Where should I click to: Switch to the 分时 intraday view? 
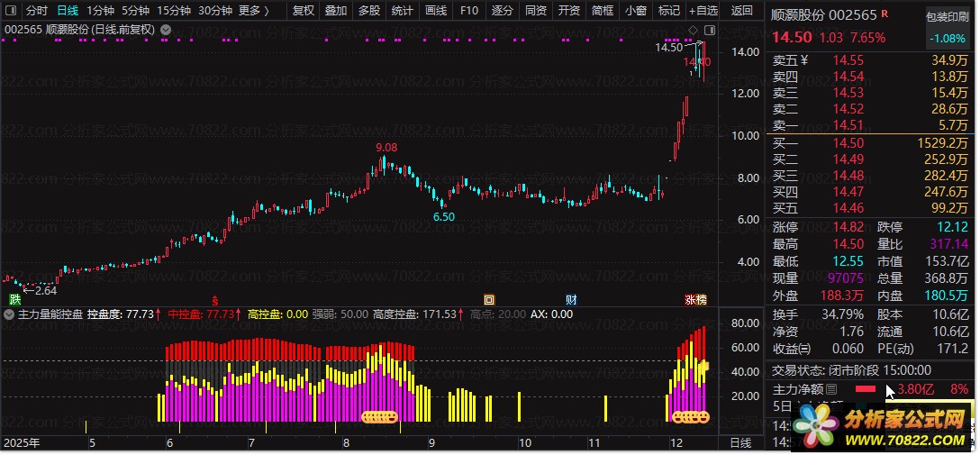(37, 11)
